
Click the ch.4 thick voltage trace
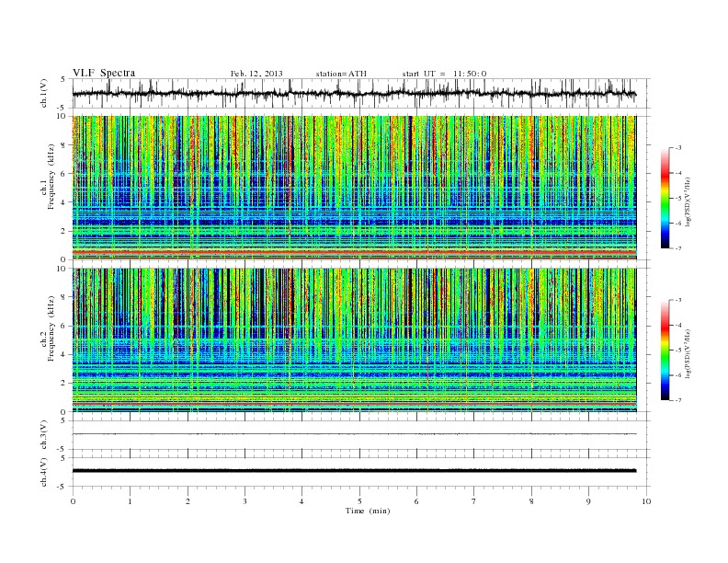[354, 471]
